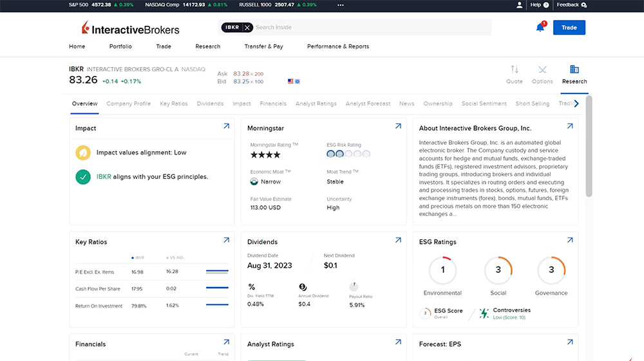Expand the Key Ratios card arrow
This screenshot has width=644, height=361.
[x=226, y=241]
